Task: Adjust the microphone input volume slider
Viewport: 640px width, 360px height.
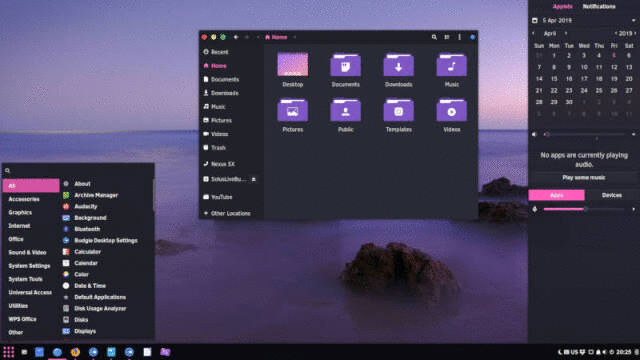Action: coord(584,209)
